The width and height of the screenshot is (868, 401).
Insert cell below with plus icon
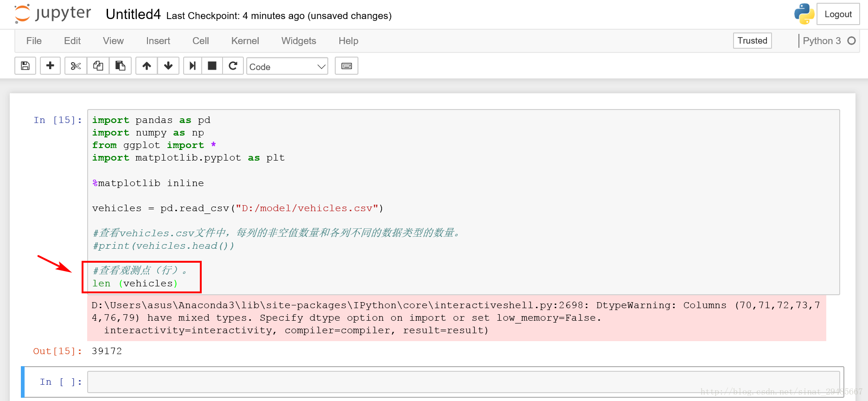pos(50,66)
